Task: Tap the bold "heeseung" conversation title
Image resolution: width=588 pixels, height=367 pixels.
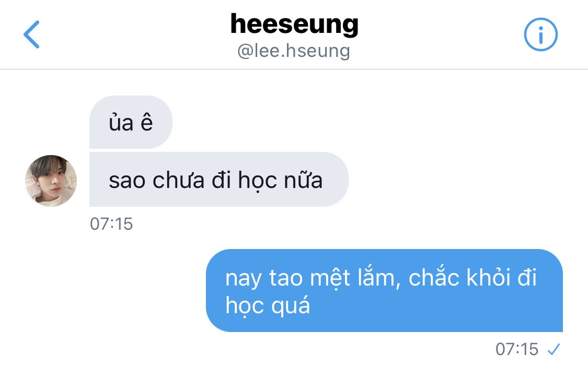Action: click(x=294, y=24)
